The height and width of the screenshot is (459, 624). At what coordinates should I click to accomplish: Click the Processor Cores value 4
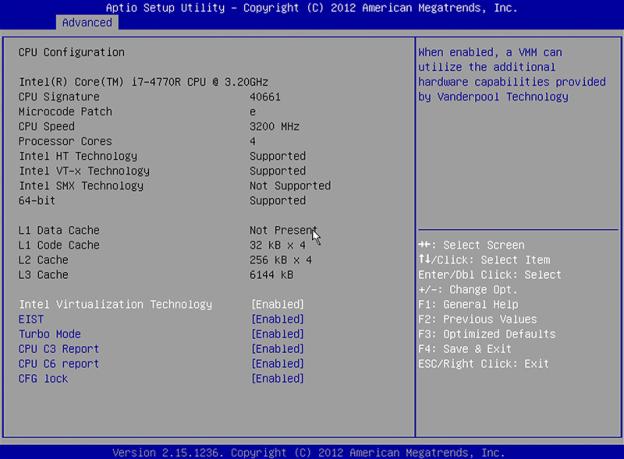pos(253,141)
